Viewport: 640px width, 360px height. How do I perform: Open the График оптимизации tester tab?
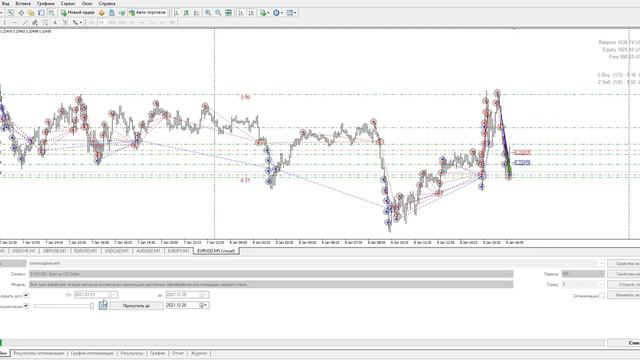tap(92, 353)
